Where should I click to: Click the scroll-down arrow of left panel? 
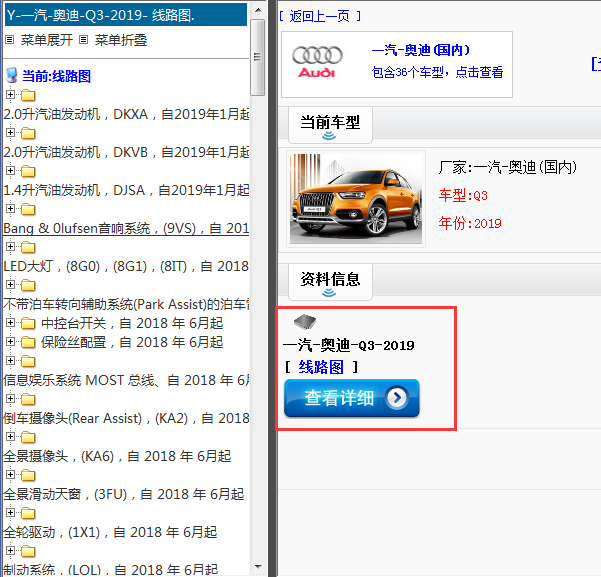[x=258, y=566]
